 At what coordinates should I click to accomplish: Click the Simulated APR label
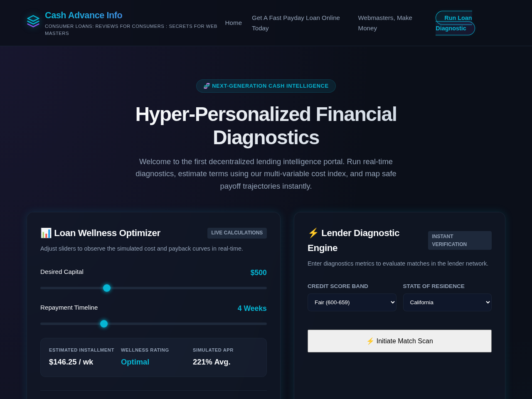click(213, 350)
